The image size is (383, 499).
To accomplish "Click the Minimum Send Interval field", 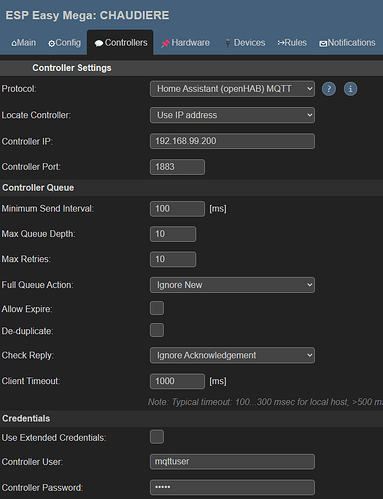I will (177, 209).
